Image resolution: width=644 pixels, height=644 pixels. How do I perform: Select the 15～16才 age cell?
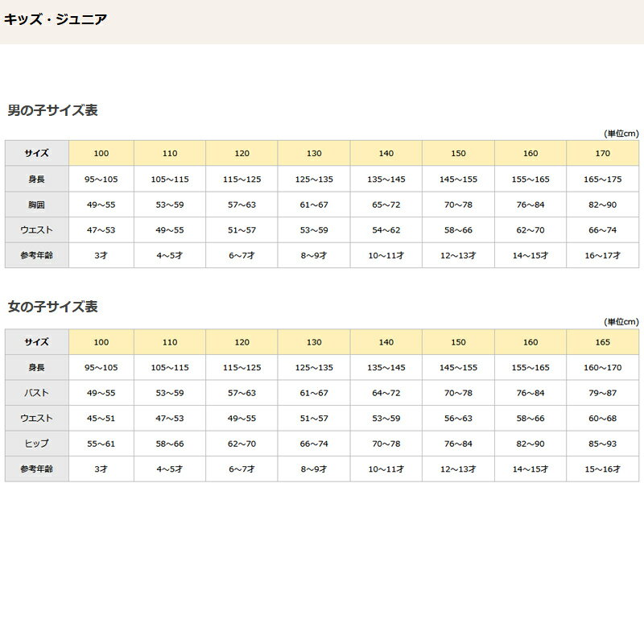tap(602, 469)
